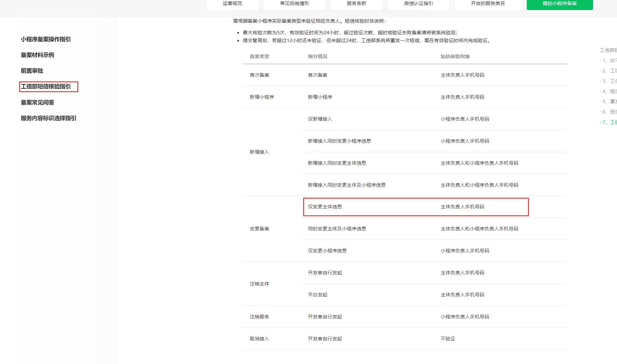Jump to outline item starting with 4、短信
This screenshot has height=364, width=617.
[609, 91]
